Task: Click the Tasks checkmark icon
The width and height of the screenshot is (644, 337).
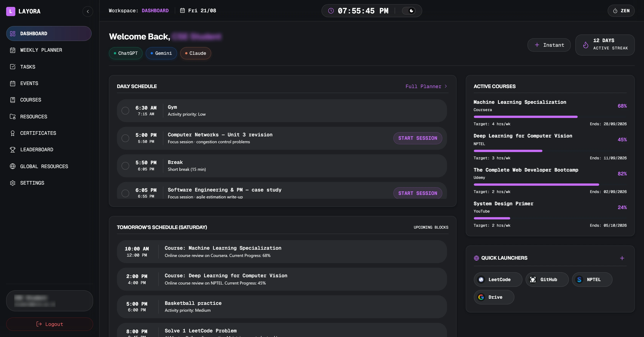Action: (x=12, y=67)
